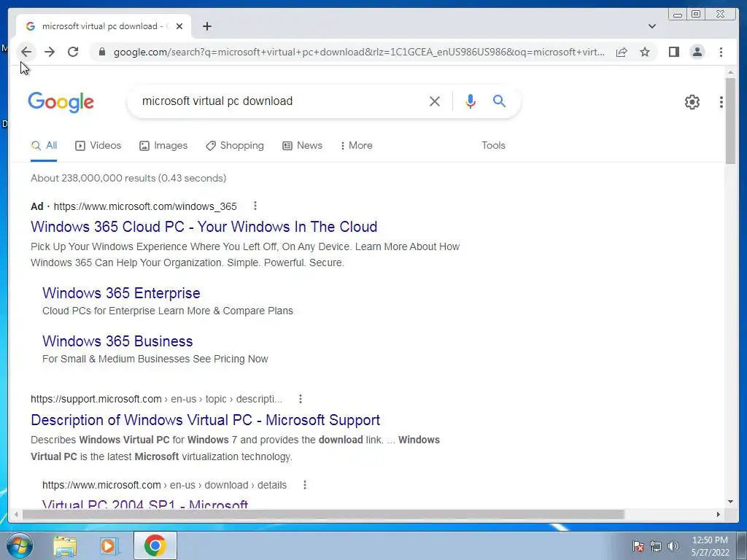Open the Google apps dots menu
Viewport: 747px width, 560px height.
coord(721,102)
